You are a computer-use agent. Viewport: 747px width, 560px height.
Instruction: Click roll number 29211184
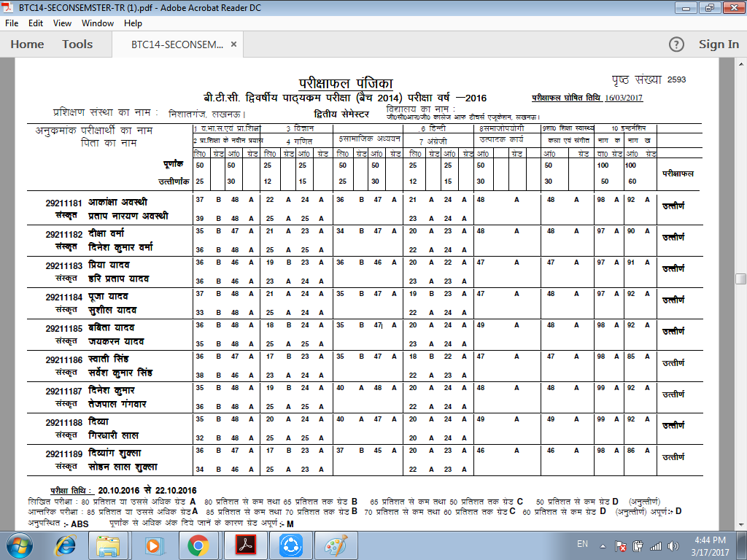click(64, 297)
